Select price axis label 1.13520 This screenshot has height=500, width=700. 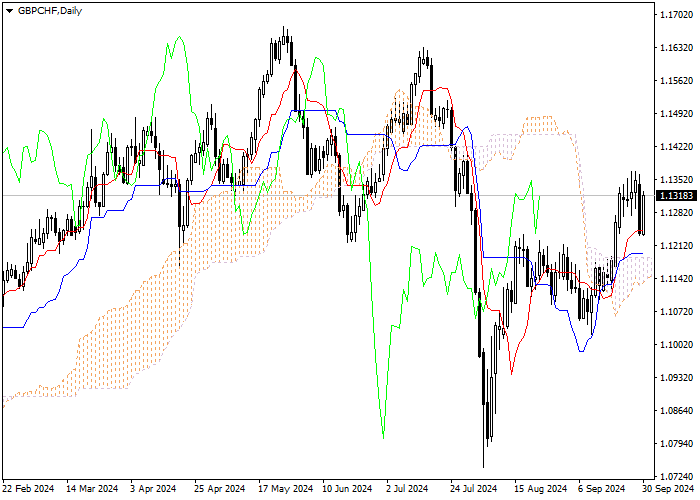pyautogui.click(x=676, y=180)
